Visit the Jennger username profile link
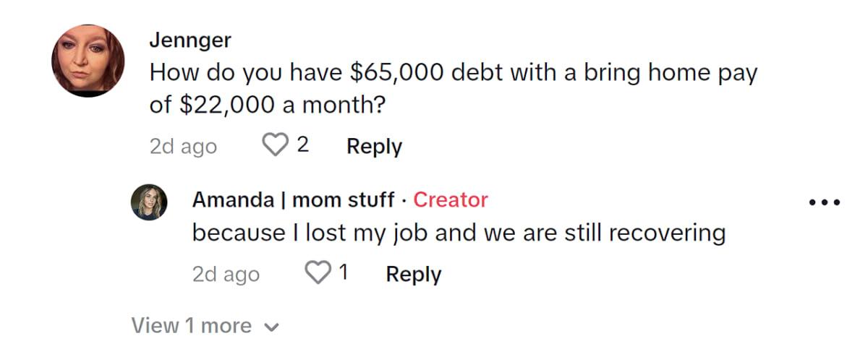Screen dimensions: 868x362 tap(190, 40)
